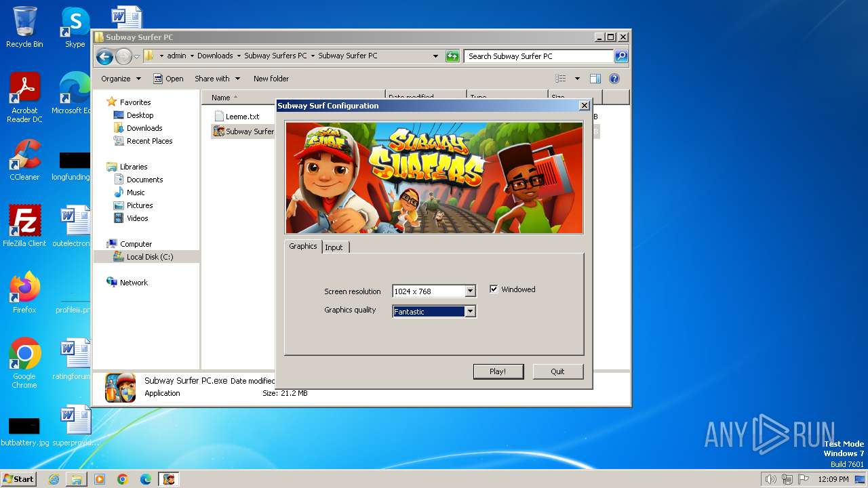Select Network in the navigation pane

click(134, 283)
